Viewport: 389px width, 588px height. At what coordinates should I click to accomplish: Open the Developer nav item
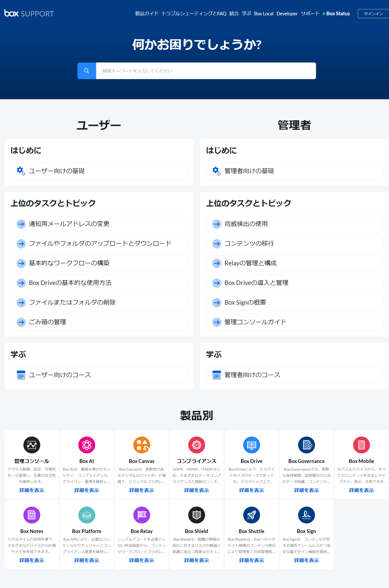point(287,13)
